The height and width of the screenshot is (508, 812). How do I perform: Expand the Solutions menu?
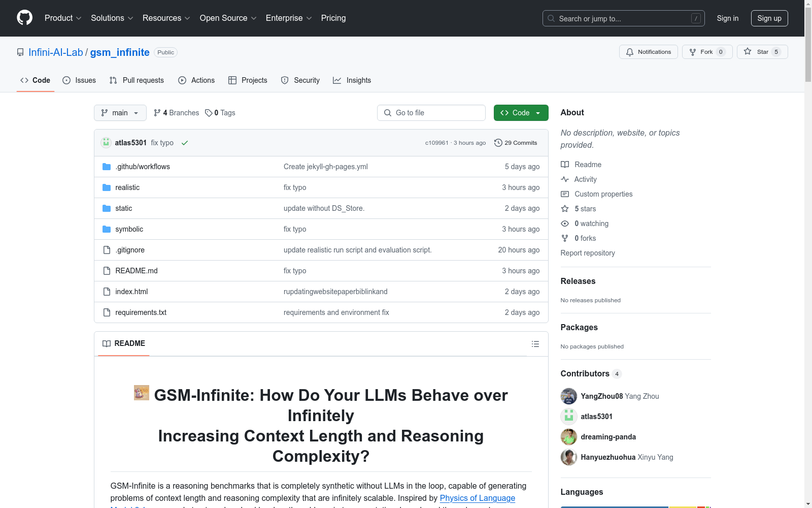pyautogui.click(x=112, y=18)
